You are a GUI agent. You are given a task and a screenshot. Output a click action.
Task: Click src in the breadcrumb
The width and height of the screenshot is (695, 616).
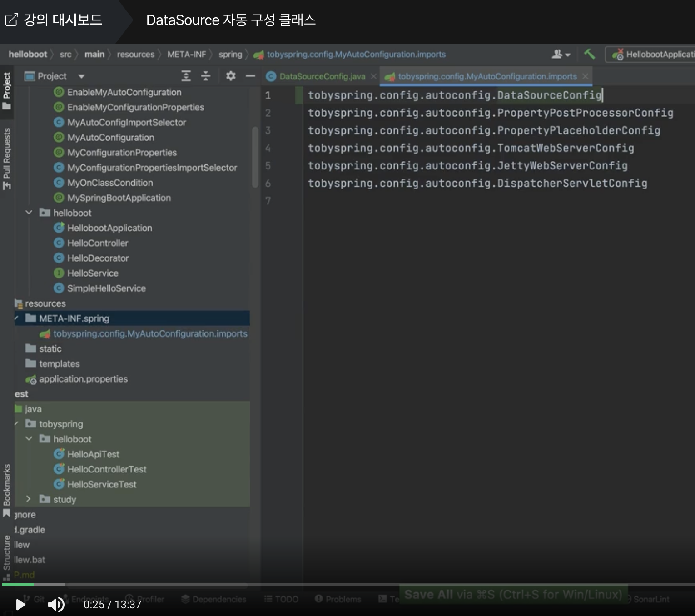(x=65, y=55)
